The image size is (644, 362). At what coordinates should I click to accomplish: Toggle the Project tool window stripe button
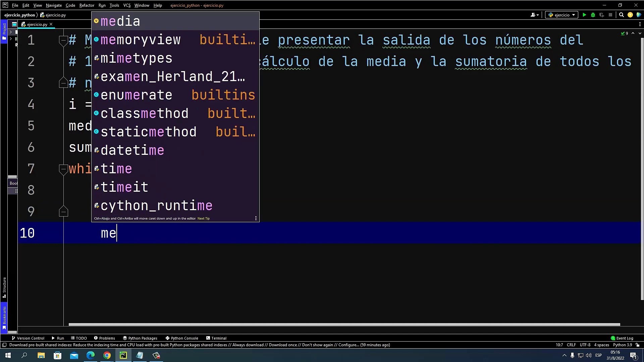pyautogui.click(x=4, y=31)
